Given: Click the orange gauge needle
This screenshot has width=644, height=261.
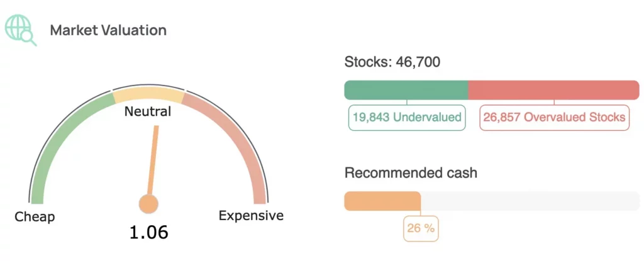Looking at the screenshot, I should [153, 160].
